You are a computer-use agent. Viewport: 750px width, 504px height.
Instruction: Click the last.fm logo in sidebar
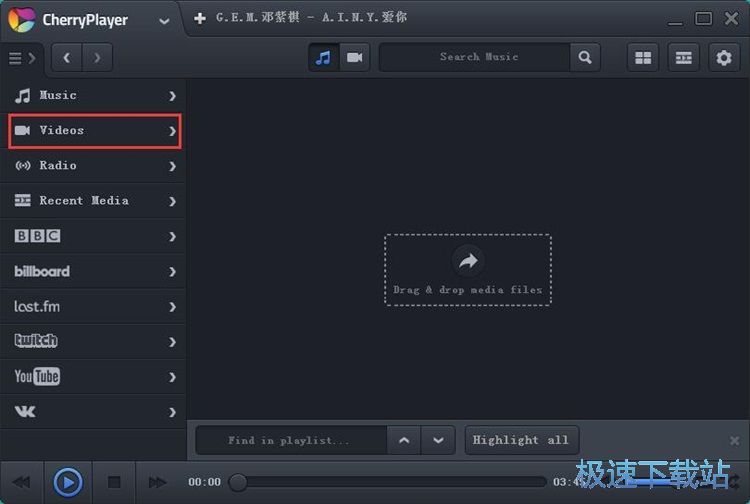pos(37,306)
